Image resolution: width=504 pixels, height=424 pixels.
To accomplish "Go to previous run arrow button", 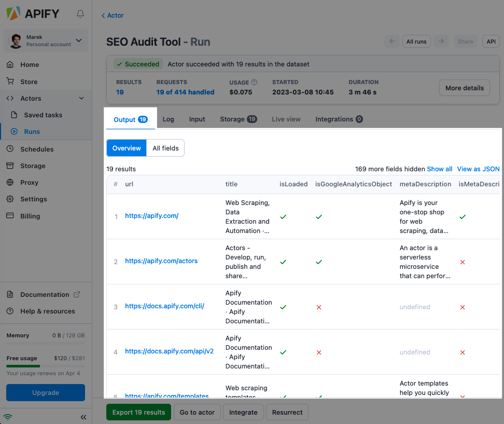I will pos(392,42).
